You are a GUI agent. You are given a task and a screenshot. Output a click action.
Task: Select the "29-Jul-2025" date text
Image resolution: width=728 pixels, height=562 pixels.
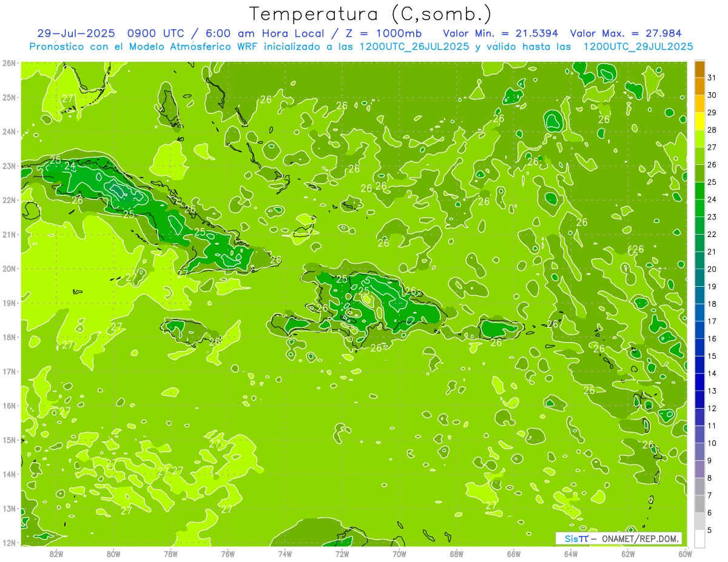76,33
